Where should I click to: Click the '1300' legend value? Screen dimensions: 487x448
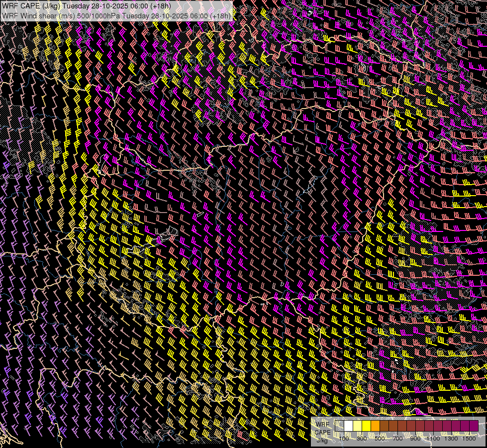(x=451, y=439)
